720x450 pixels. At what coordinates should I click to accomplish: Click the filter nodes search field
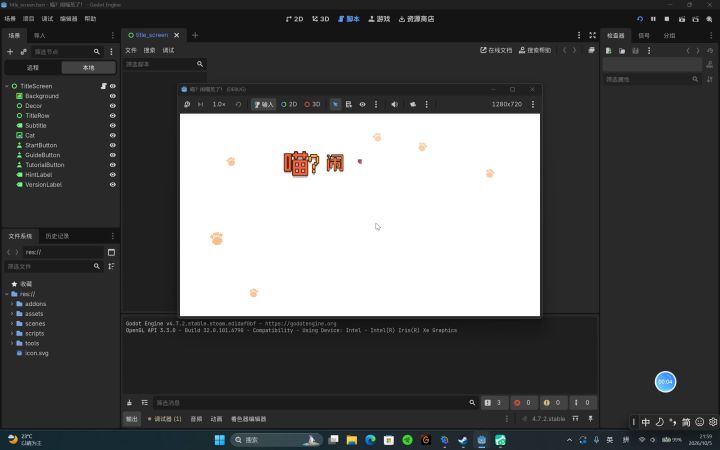[x=67, y=52]
